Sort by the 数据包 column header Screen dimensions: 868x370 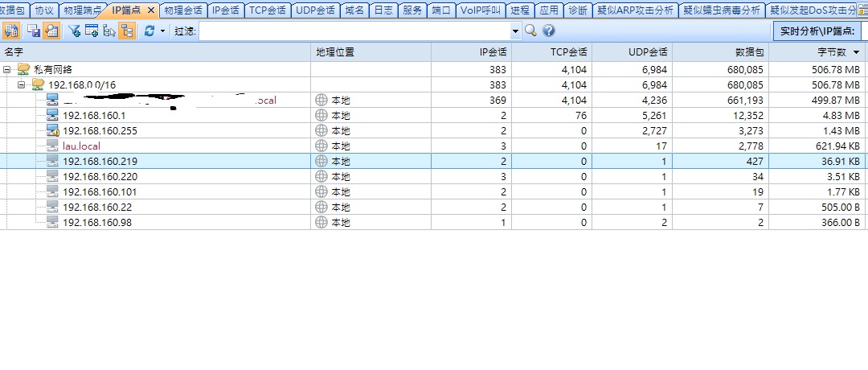point(720,52)
